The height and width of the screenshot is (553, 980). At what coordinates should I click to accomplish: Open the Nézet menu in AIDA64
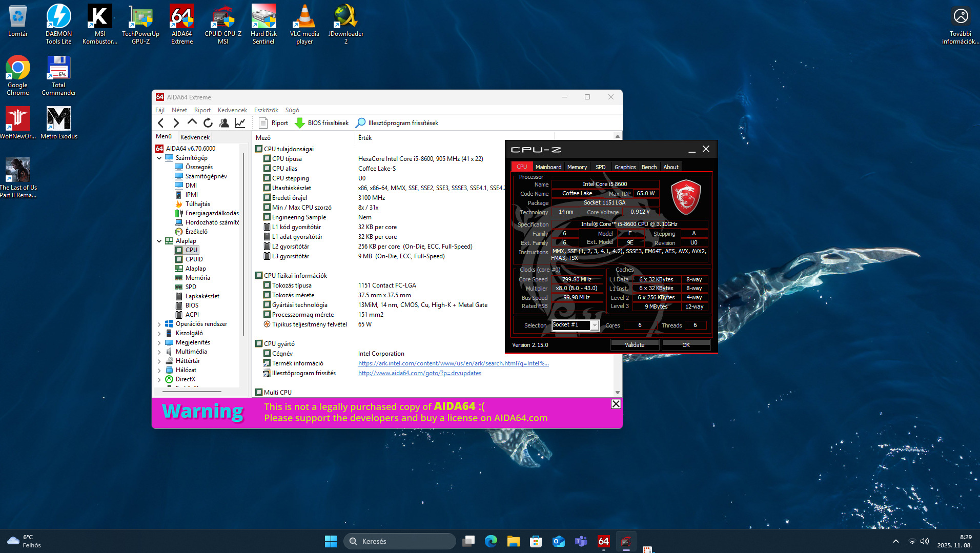point(179,110)
